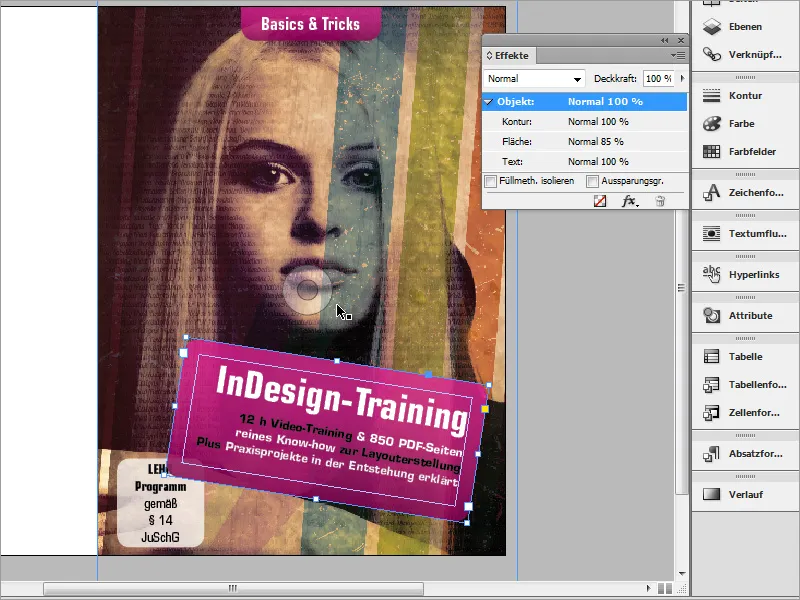This screenshot has width=800, height=600.
Task: Open the fx add effect menu
Action: point(630,201)
